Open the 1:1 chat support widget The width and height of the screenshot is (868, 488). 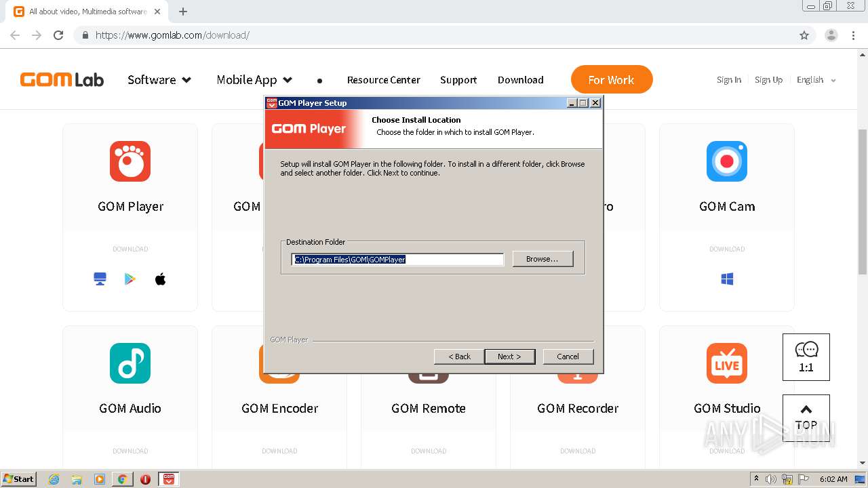(x=806, y=357)
